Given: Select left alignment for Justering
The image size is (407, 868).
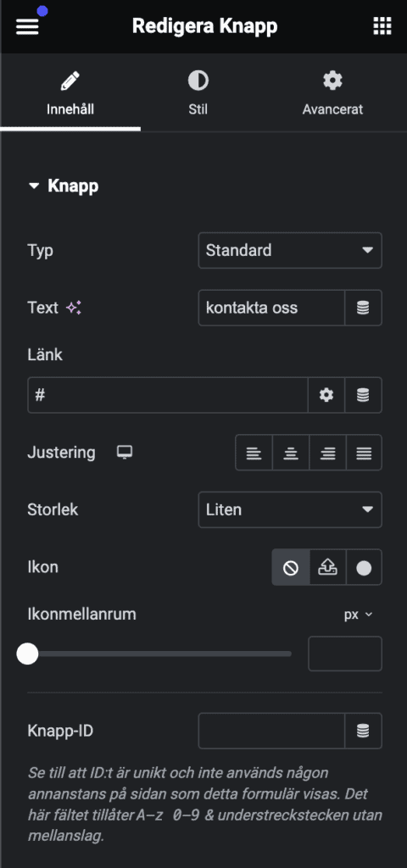Looking at the screenshot, I should (x=254, y=453).
